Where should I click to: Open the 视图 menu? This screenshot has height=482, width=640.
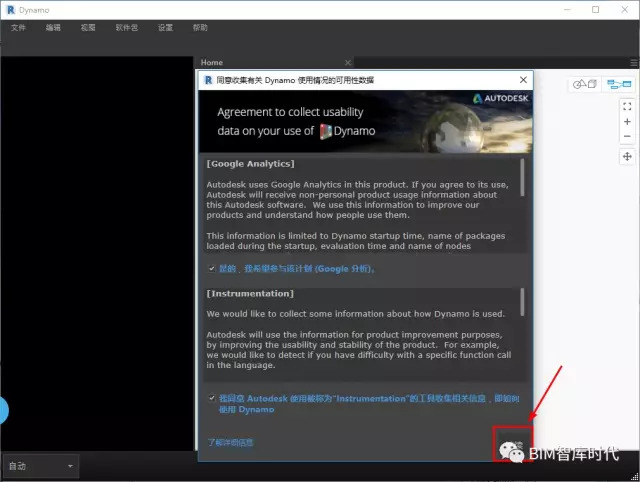tap(88, 28)
